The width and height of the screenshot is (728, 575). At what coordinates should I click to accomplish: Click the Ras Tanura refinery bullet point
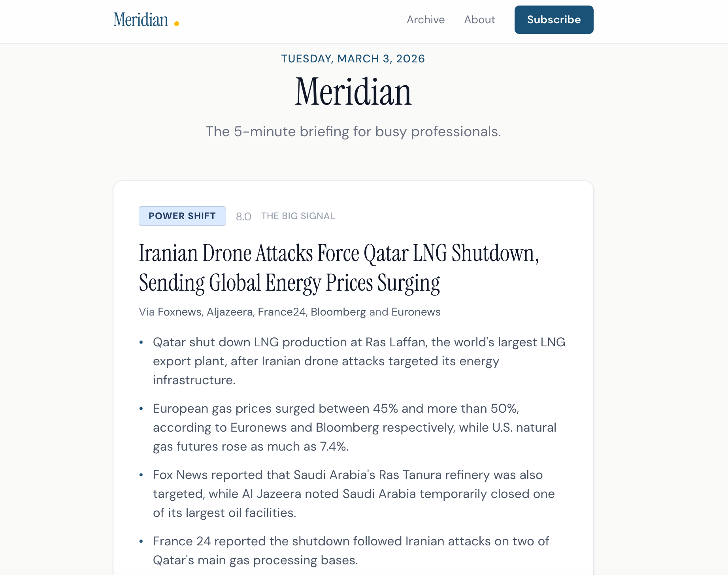coord(354,494)
